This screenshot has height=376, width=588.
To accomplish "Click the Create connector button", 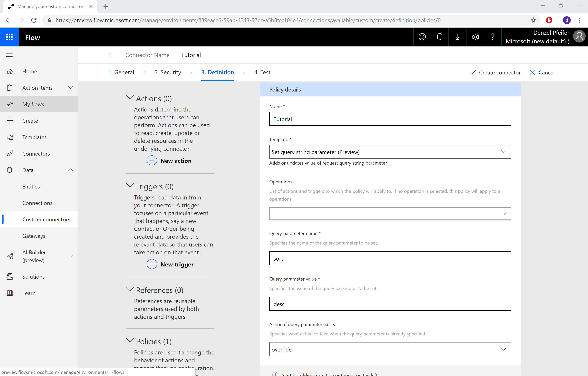I will coord(495,72).
